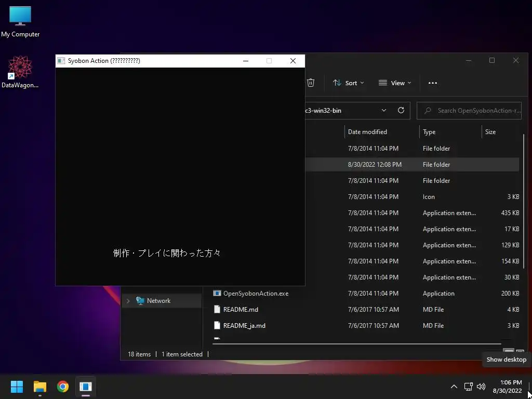Click the OpenSyobonAction.exe application icon
Viewport: 532px width, 399px height.
217,293
